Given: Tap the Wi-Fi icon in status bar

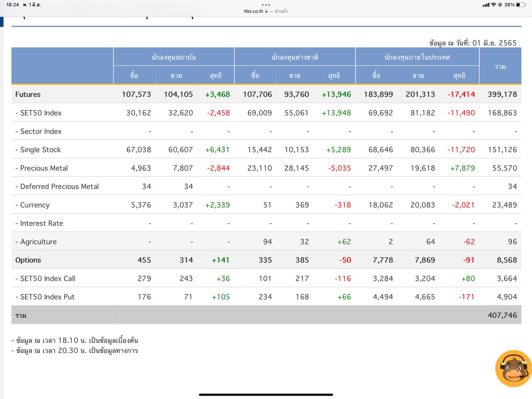Looking at the screenshot, I should tap(493, 5).
